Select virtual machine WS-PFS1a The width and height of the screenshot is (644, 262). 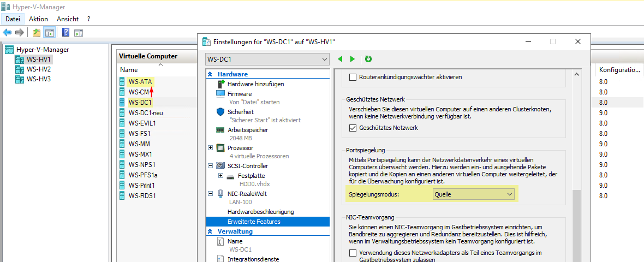(143, 175)
